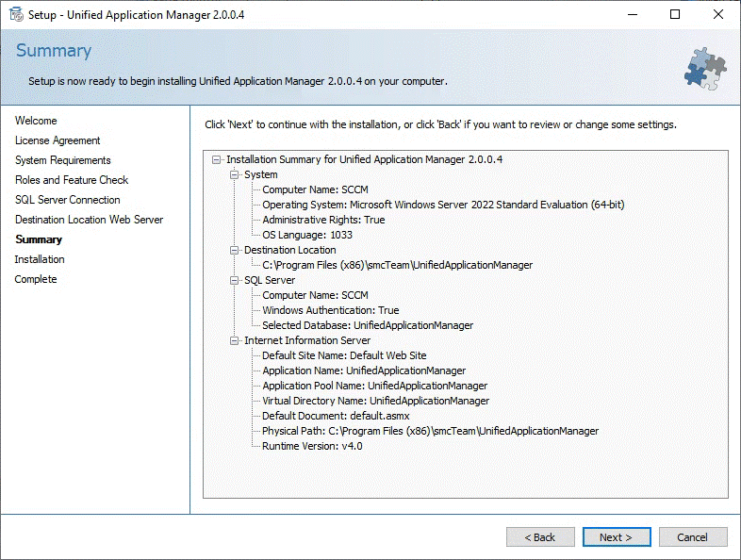
Task: Select the Complete step in sidebar
Action: point(36,279)
